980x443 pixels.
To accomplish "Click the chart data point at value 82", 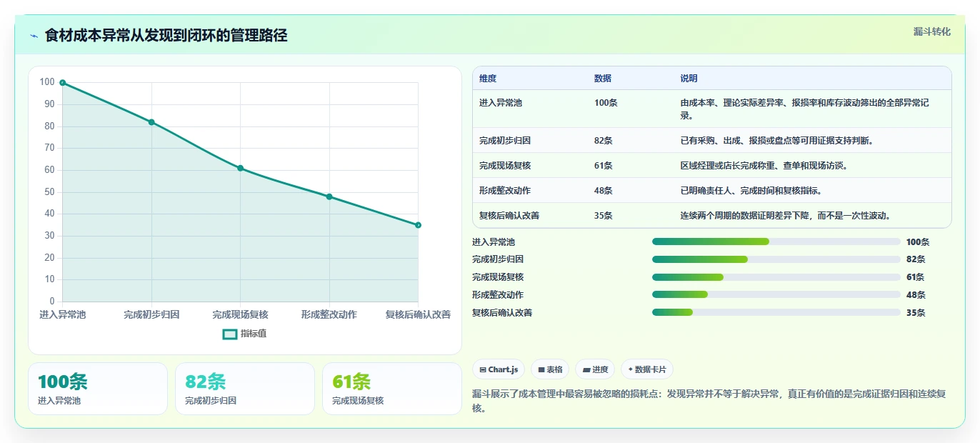I will click(151, 122).
